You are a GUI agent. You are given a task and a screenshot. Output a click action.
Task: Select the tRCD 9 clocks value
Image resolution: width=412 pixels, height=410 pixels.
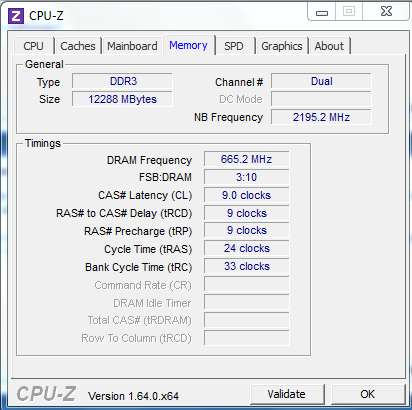coord(247,213)
